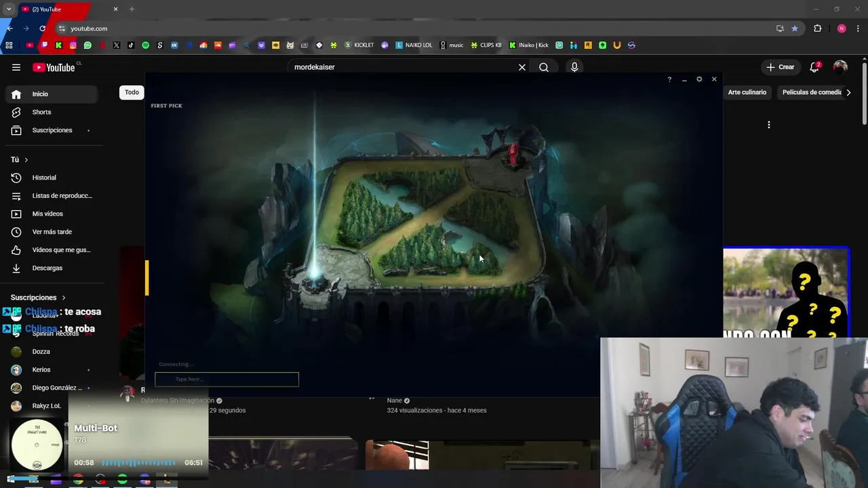This screenshot has width=868, height=488.
Task: Open the account avatar menu
Action: click(840, 67)
